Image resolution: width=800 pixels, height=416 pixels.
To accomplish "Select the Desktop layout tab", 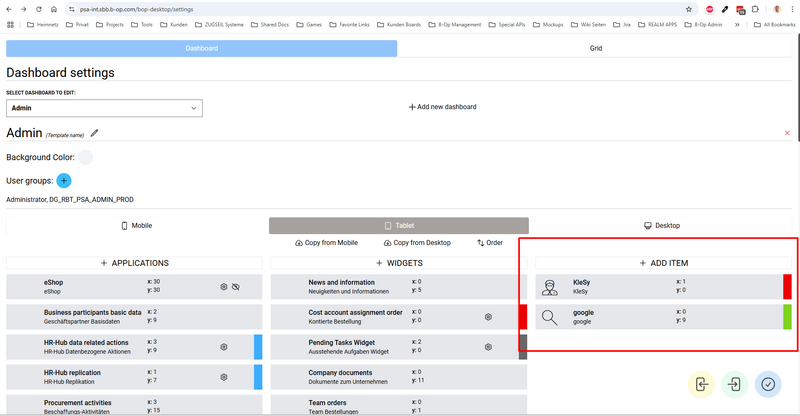I will 661,226.
